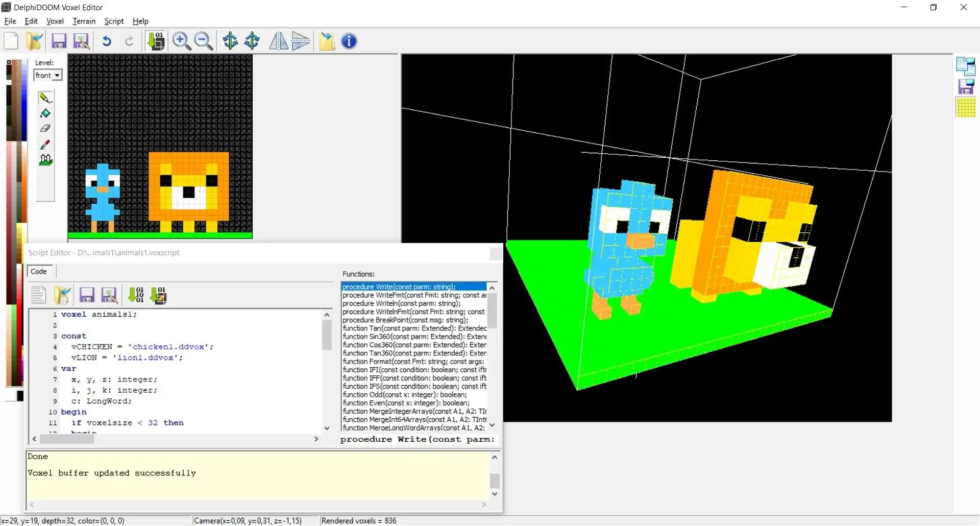Click Save As icon in main toolbar
This screenshot has height=526, width=980.
click(82, 41)
